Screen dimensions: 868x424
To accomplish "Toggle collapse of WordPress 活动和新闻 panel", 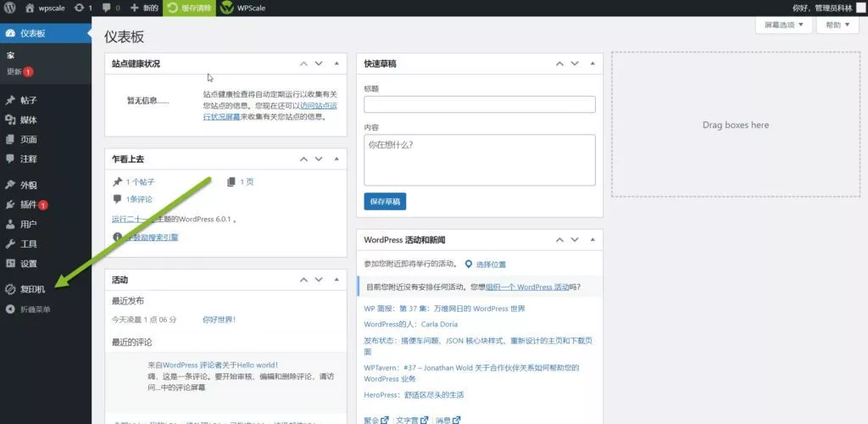I will point(593,240).
